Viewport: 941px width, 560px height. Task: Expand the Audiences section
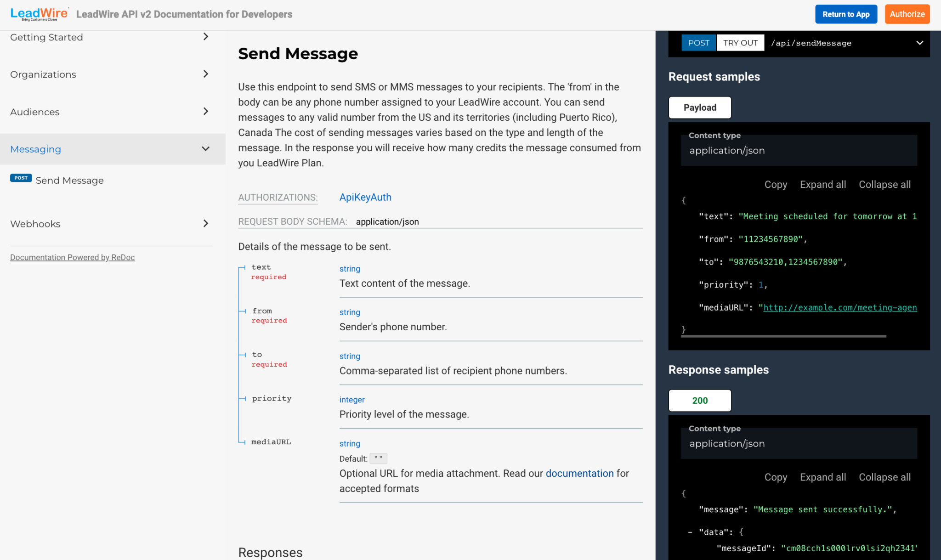point(206,112)
